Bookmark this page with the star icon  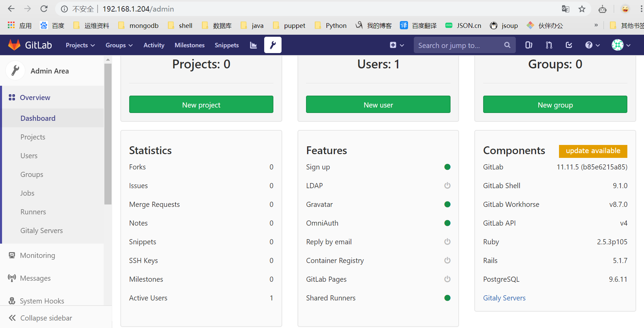pos(582,9)
